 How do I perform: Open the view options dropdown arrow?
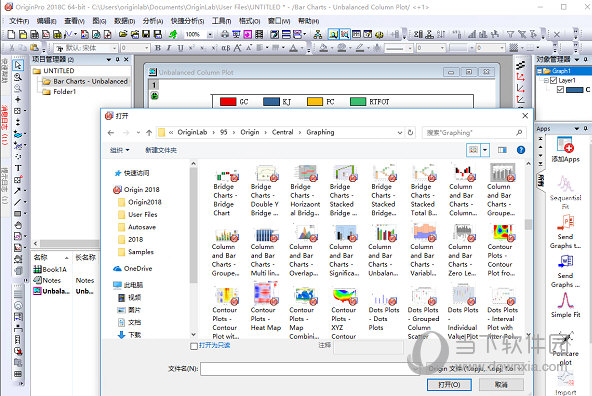485,150
